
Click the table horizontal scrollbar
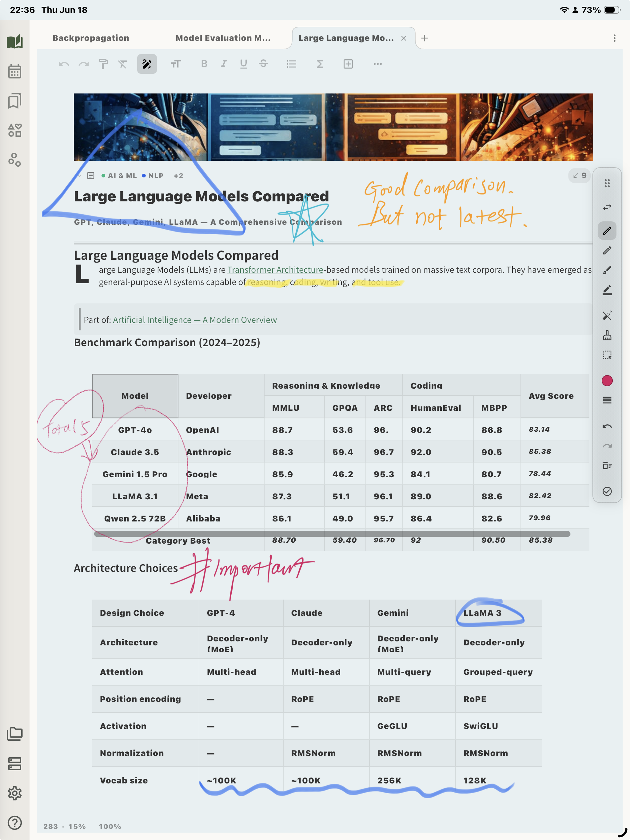coord(332,533)
